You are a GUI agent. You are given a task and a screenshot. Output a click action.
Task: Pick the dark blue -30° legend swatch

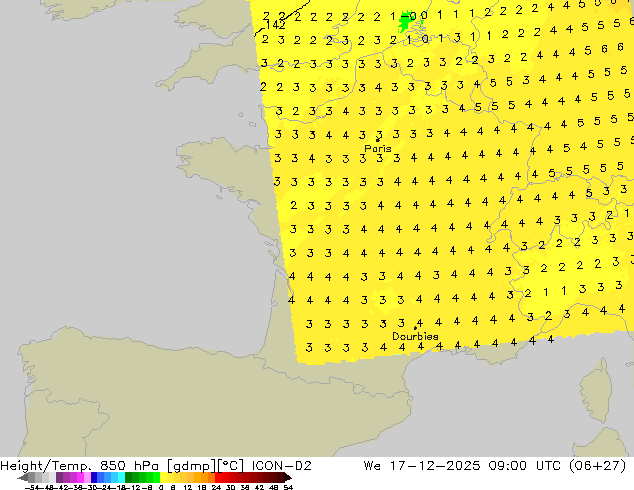pyautogui.click(x=94, y=477)
